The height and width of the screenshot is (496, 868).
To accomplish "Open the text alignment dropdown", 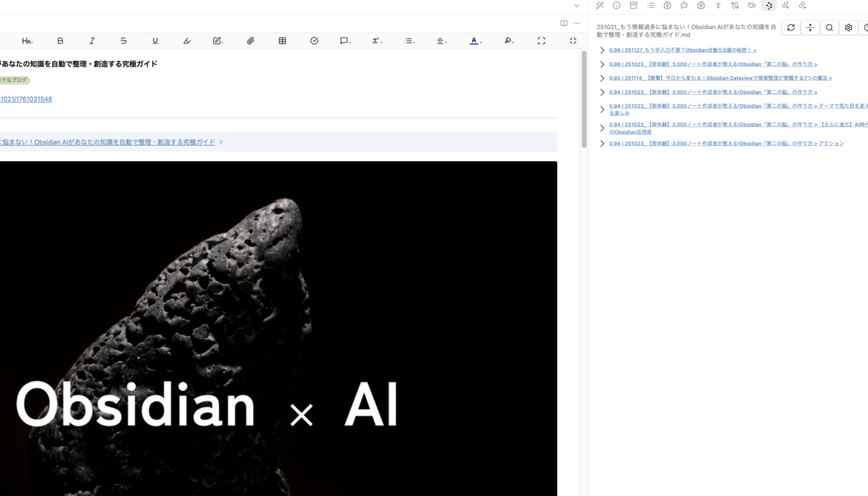I will coord(441,41).
